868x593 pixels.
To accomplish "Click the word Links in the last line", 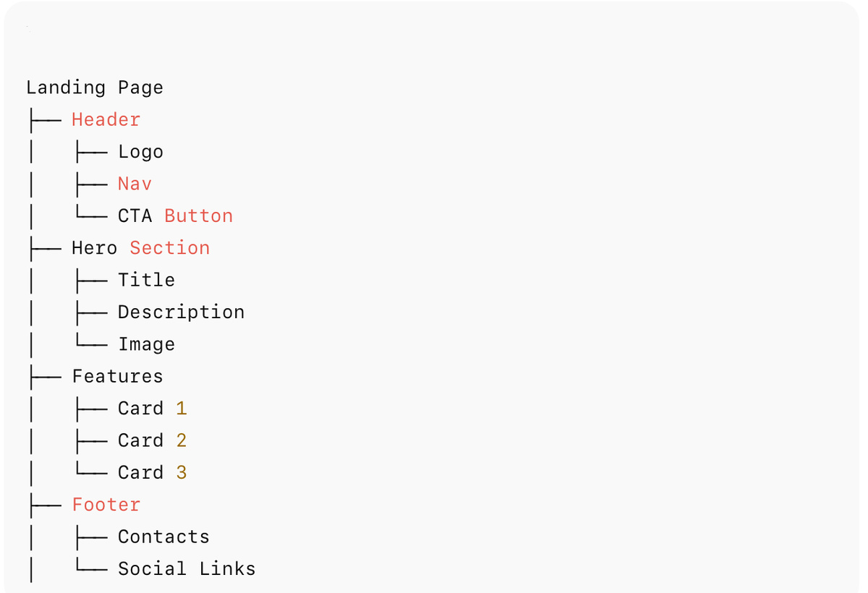I will [227, 568].
